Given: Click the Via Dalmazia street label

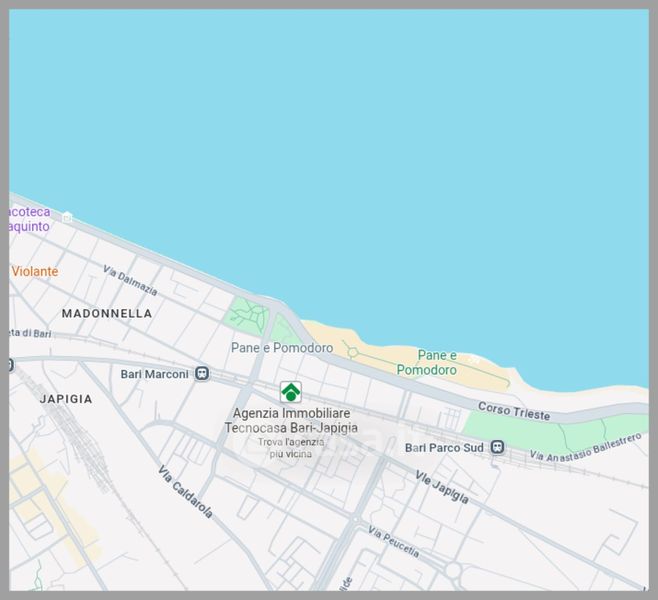Looking at the screenshot, I should [x=130, y=281].
